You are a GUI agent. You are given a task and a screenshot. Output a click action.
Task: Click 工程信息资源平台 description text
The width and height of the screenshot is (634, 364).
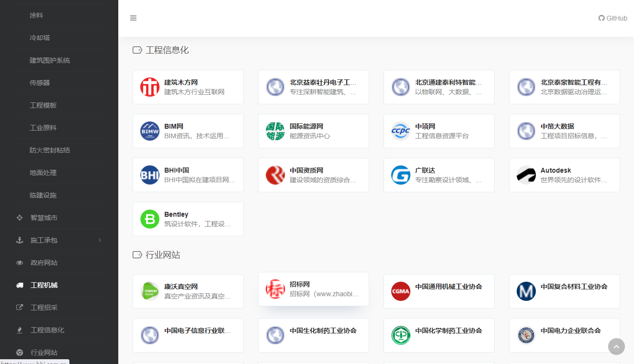pyautogui.click(x=442, y=136)
